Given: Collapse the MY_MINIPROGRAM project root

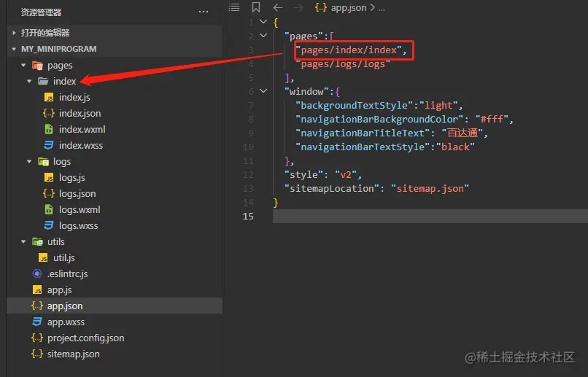Looking at the screenshot, I should pos(14,49).
